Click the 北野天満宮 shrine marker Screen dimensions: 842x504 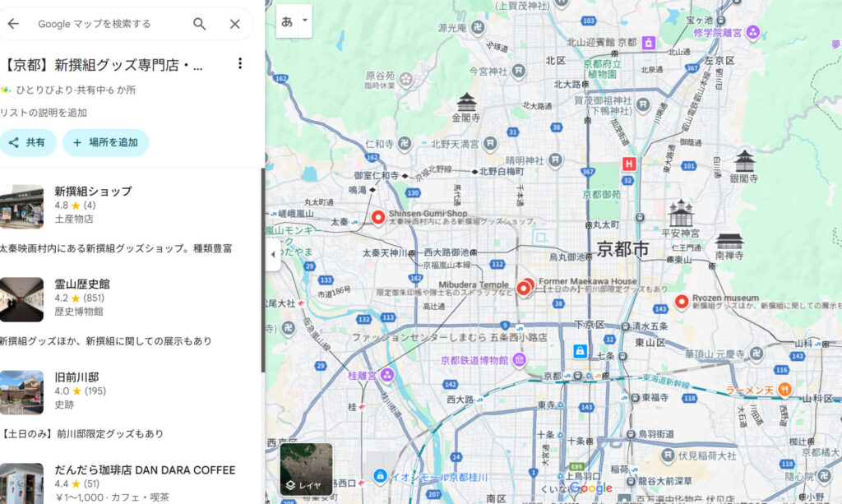click(x=490, y=143)
